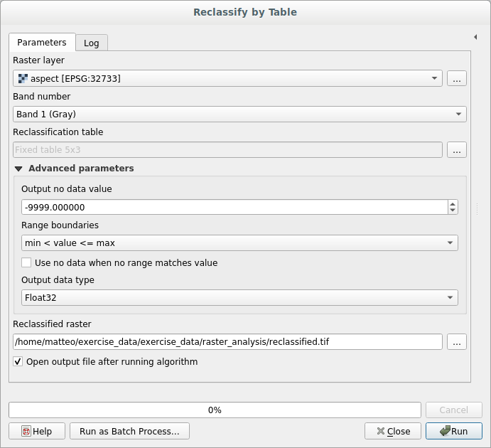Decrease Output no data value with down arrow
491x448 pixels.
click(453, 210)
